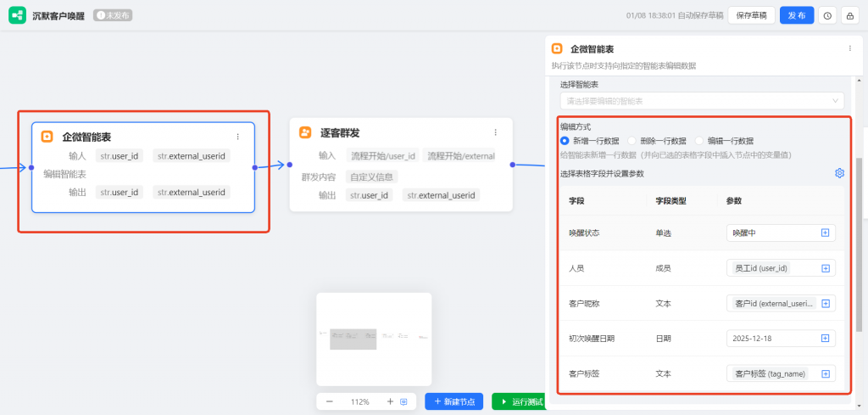Open version history clock icon
This screenshot has width=868, height=415.
(x=827, y=15)
